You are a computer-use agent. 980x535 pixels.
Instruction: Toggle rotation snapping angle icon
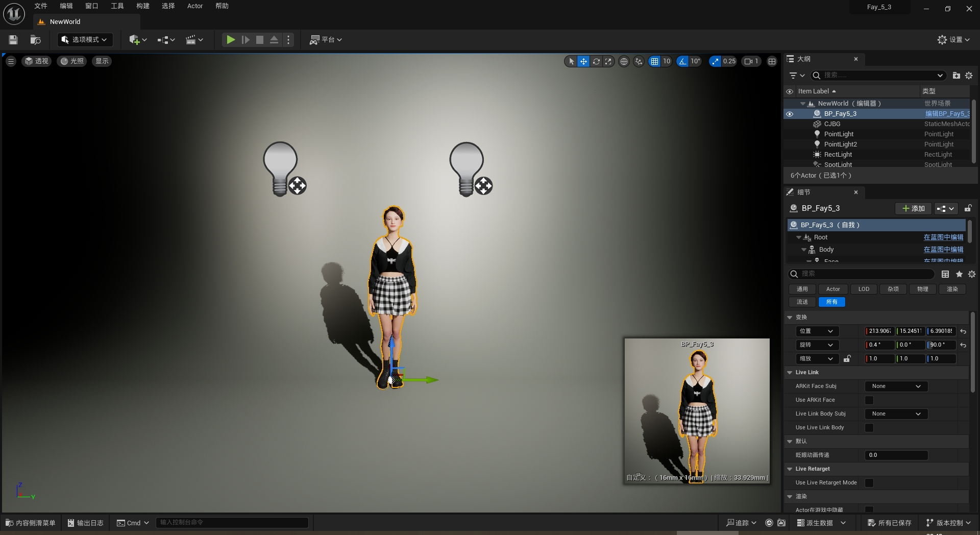click(x=682, y=61)
